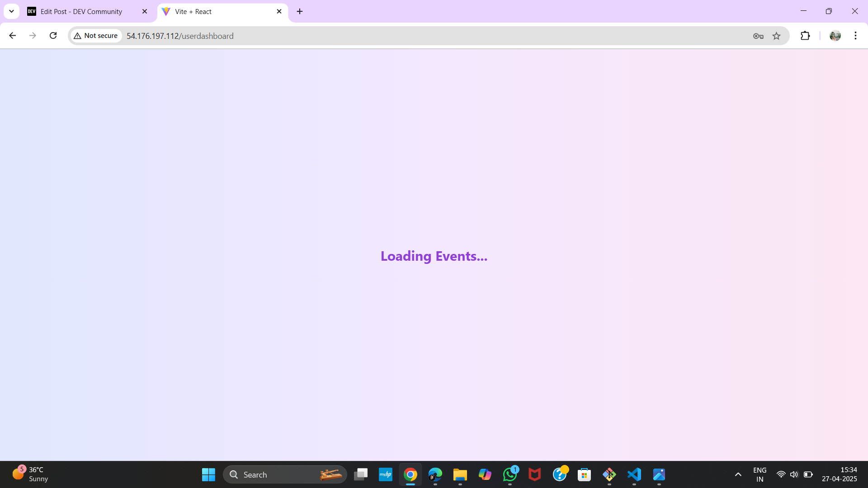
Task: Bookmark this tab with the star icon
Action: click(776, 36)
